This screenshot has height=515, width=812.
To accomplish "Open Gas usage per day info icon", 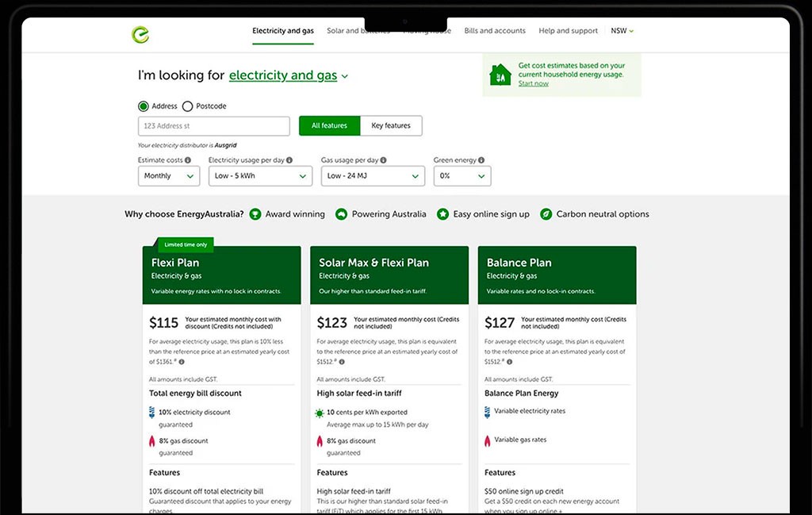I will [383, 160].
